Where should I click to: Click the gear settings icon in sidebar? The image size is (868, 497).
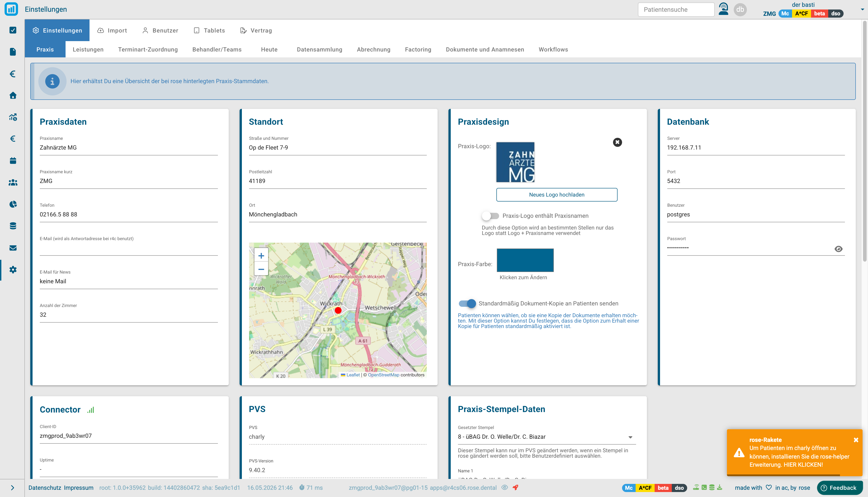pos(13,270)
